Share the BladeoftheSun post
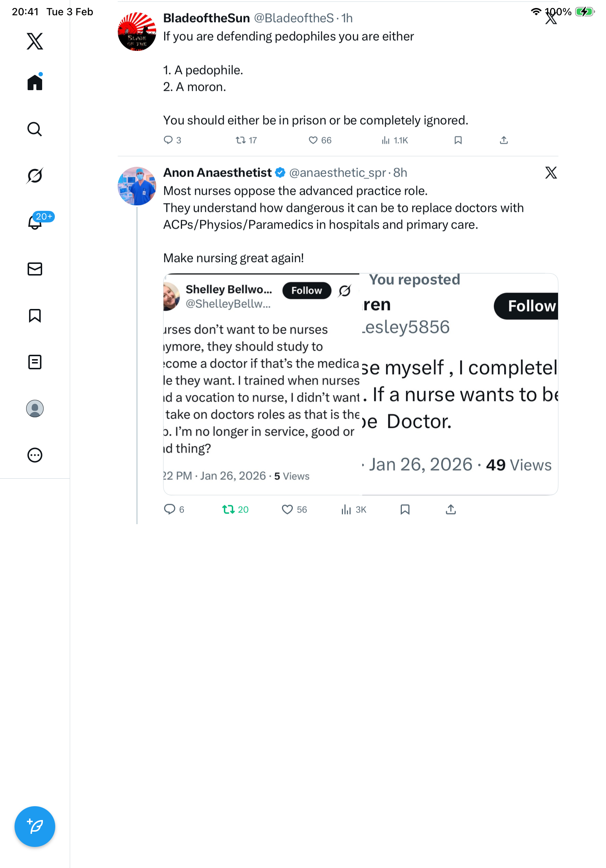This screenshot has width=606, height=868. [x=503, y=140]
